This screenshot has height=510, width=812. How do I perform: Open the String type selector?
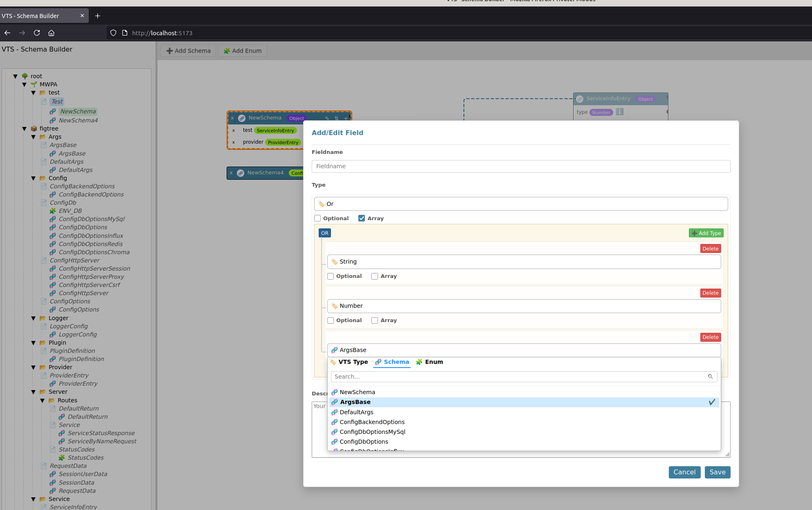point(524,262)
